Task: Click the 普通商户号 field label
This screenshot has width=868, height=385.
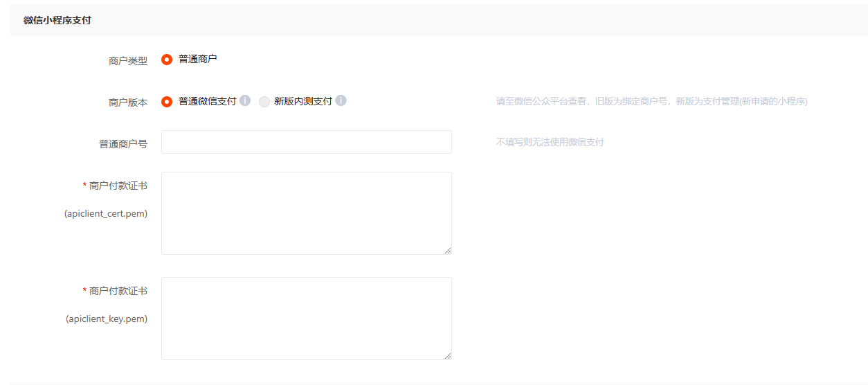Action: pos(123,144)
